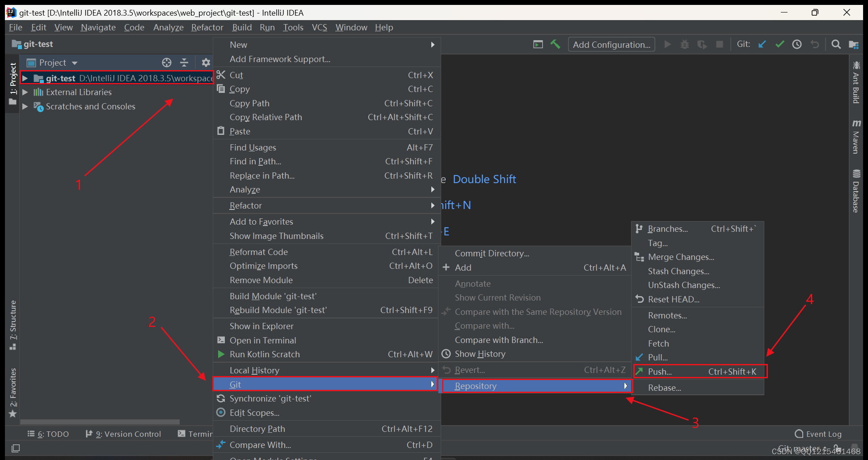The height and width of the screenshot is (460, 868).
Task: Choose Find in Path... menu item
Action: [327, 161]
